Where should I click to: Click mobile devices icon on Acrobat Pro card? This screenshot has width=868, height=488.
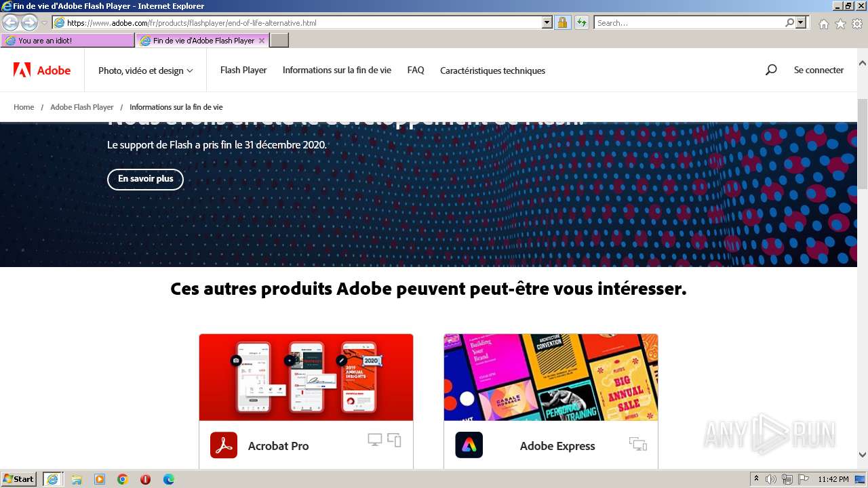(395, 440)
